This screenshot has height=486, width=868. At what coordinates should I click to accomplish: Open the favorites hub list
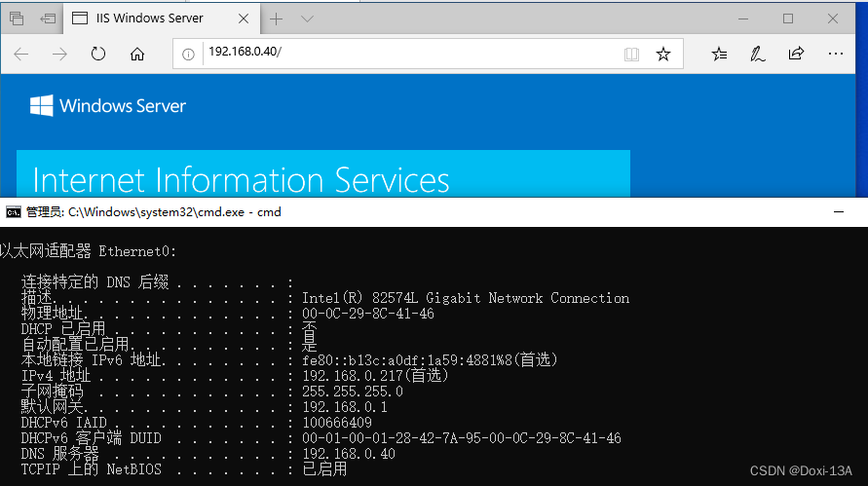[719, 54]
